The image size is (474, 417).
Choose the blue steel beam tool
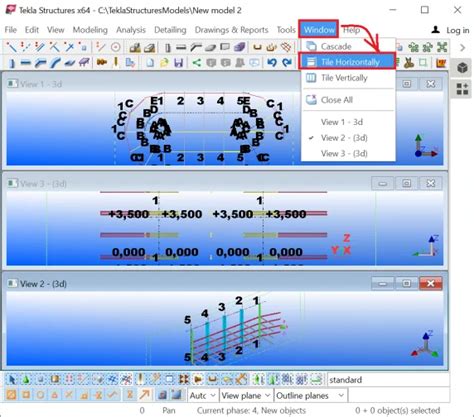point(25,62)
